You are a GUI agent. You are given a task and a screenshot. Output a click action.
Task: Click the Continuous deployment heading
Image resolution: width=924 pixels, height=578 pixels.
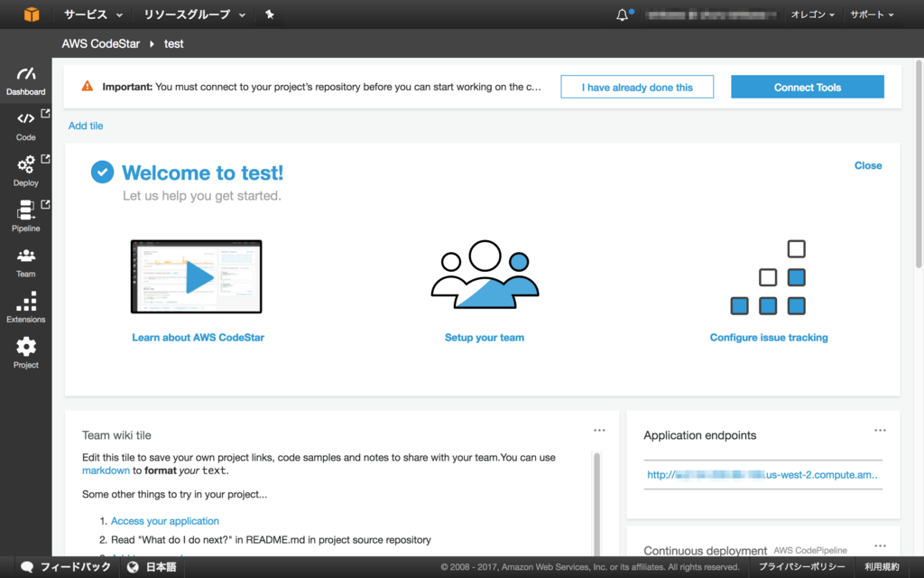click(706, 550)
